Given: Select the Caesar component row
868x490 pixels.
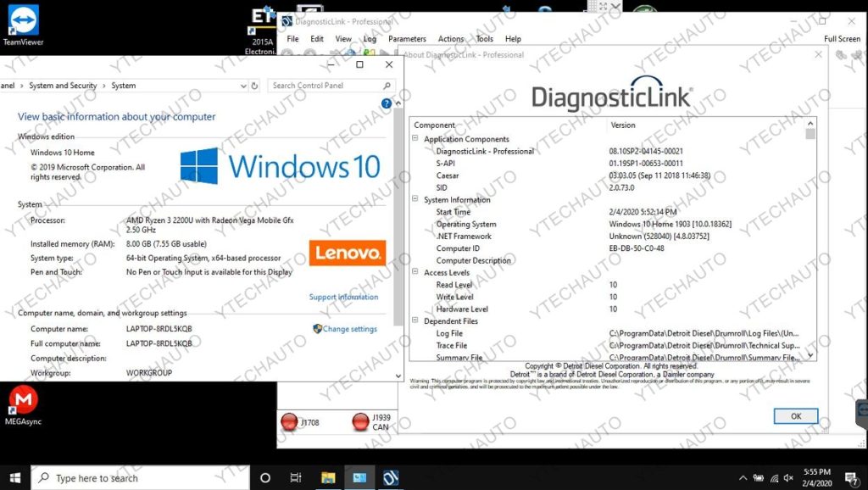Looking at the screenshot, I should (x=608, y=175).
